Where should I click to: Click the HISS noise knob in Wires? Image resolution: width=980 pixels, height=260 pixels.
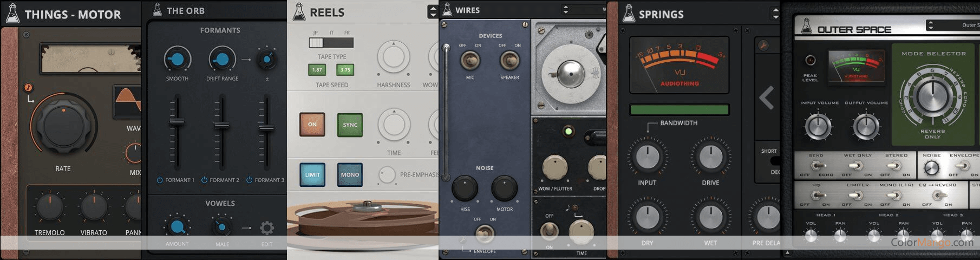coord(465,188)
